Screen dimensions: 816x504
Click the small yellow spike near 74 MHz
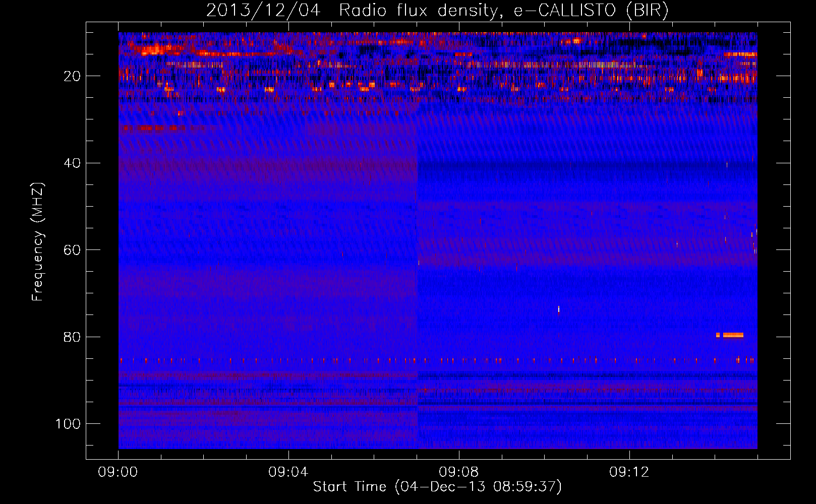tap(559, 309)
